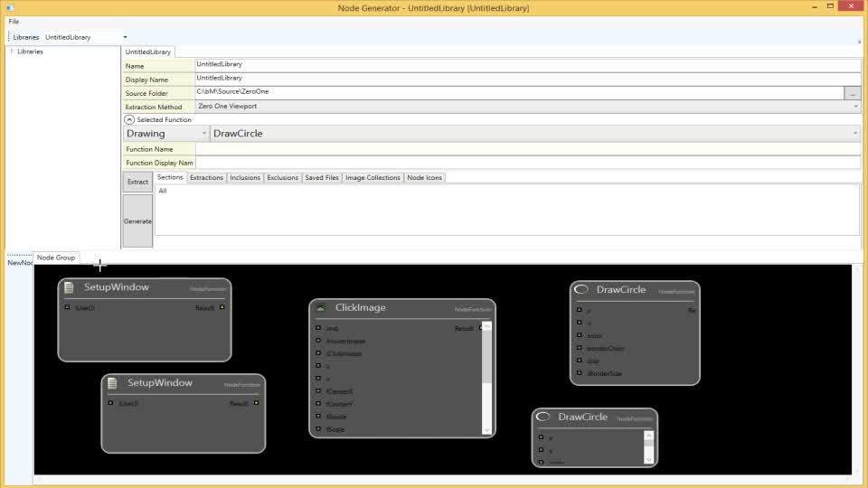Viewport: 868px width, 488px height.
Task: Click the ClickImage node scrollbar thumb
Action: (486, 357)
